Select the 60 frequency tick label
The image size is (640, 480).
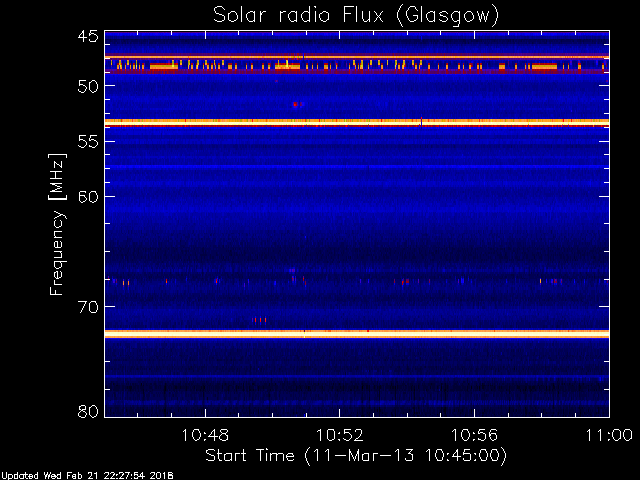pos(88,197)
